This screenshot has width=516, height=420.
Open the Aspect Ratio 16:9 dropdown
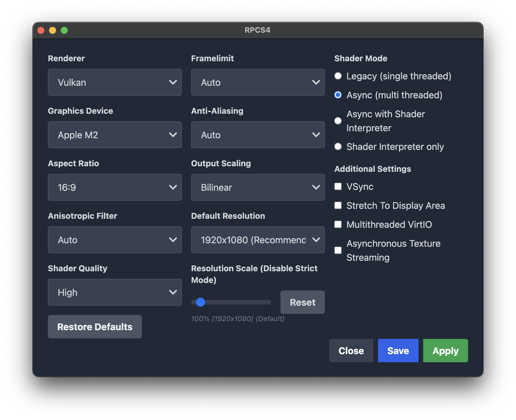[115, 187]
